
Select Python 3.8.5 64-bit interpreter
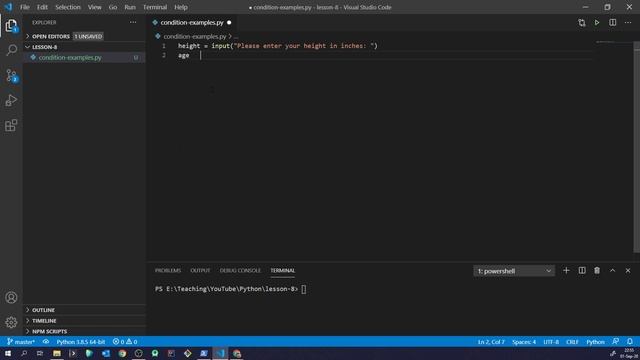point(81,342)
